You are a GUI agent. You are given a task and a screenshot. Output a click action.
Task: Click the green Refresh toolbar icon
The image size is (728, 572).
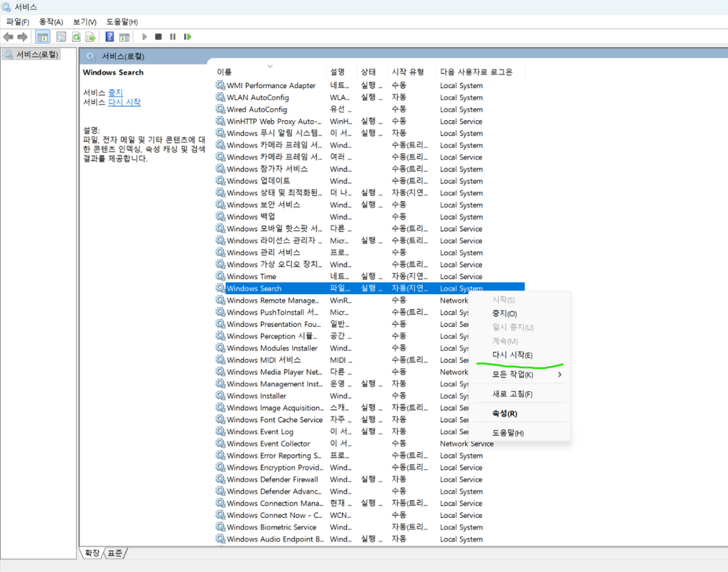pos(76,37)
